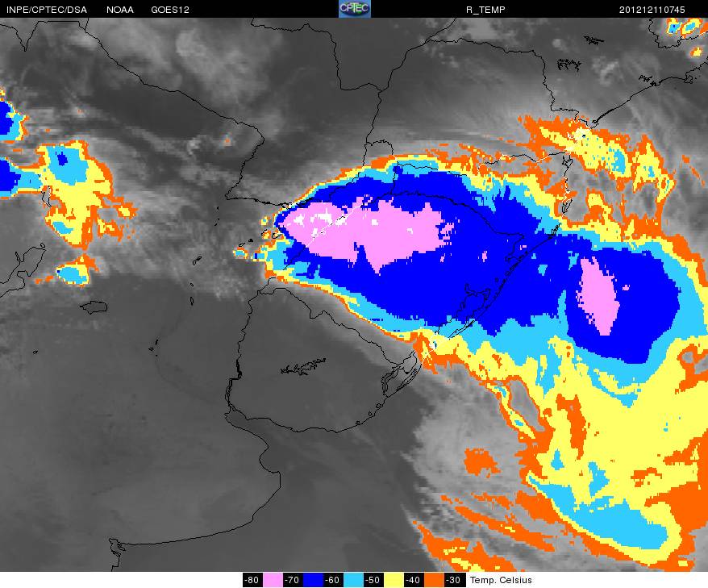Screen dimensions: 708x588
Task: Click the GOES12 satellite label
Action: [x=170, y=10]
